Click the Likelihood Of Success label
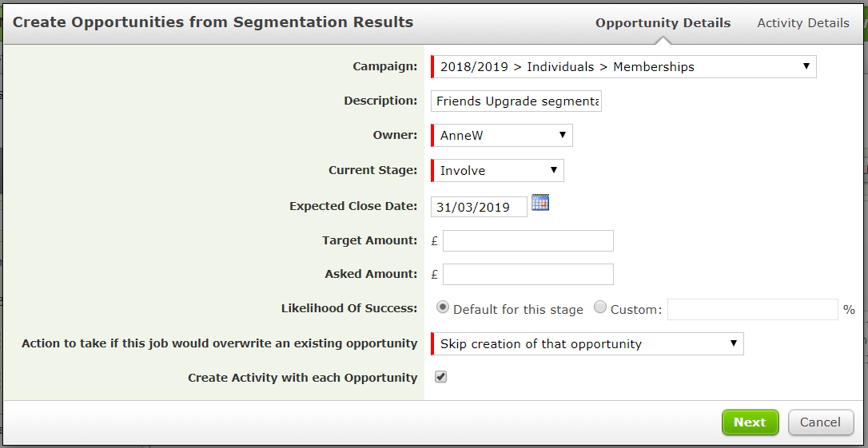The width and height of the screenshot is (868, 448). (x=349, y=308)
